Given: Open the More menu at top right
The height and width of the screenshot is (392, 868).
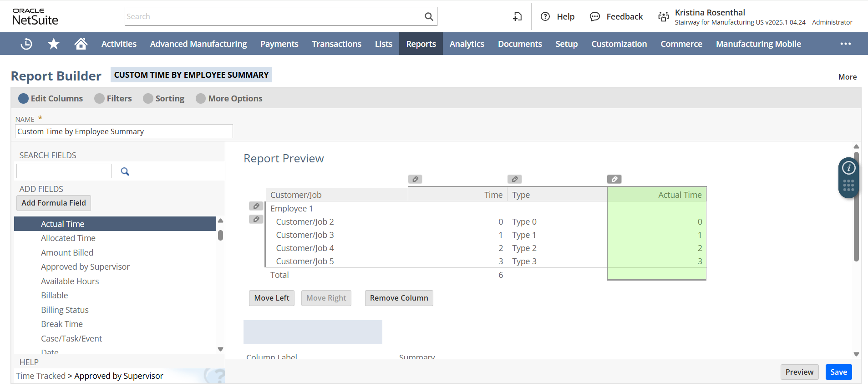Looking at the screenshot, I should [848, 77].
